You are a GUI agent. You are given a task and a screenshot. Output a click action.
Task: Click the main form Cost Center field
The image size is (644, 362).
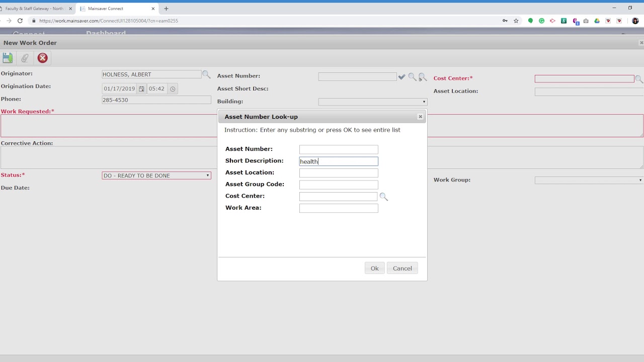pos(584,79)
